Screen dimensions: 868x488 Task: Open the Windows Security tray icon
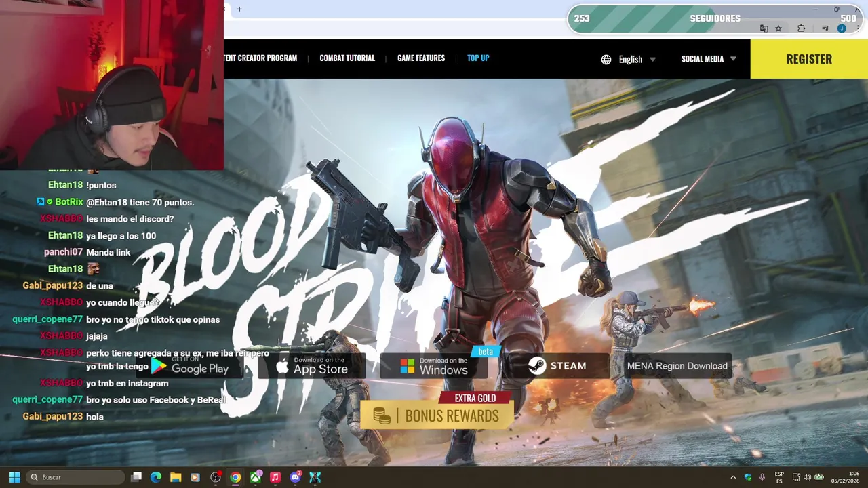(748, 477)
